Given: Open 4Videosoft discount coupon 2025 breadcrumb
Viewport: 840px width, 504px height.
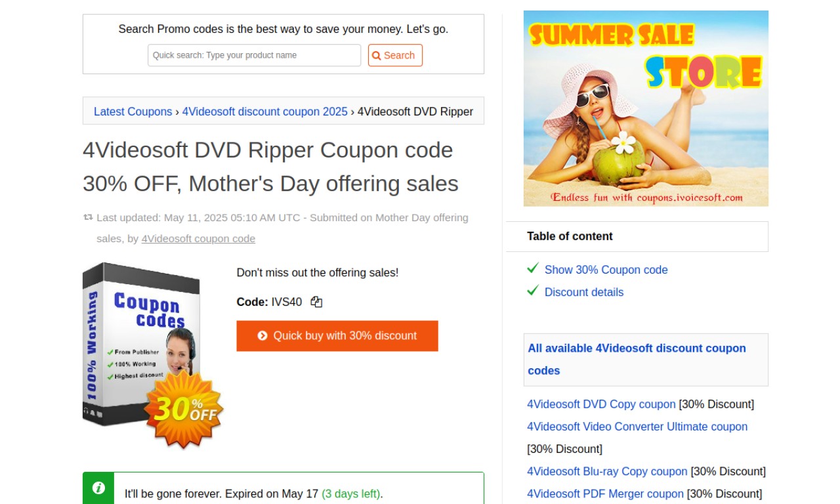Looking at the screenshot, I should coord(265,112).
